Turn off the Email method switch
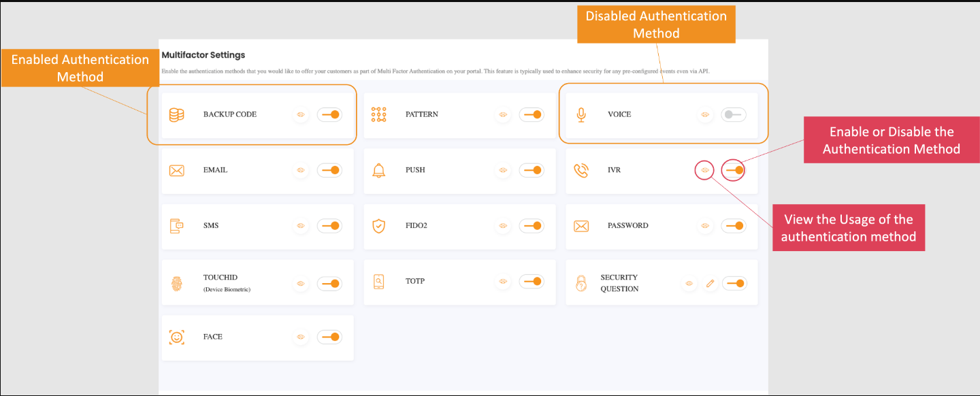This screenshot has width=980, height=396. tap(329, 170)
